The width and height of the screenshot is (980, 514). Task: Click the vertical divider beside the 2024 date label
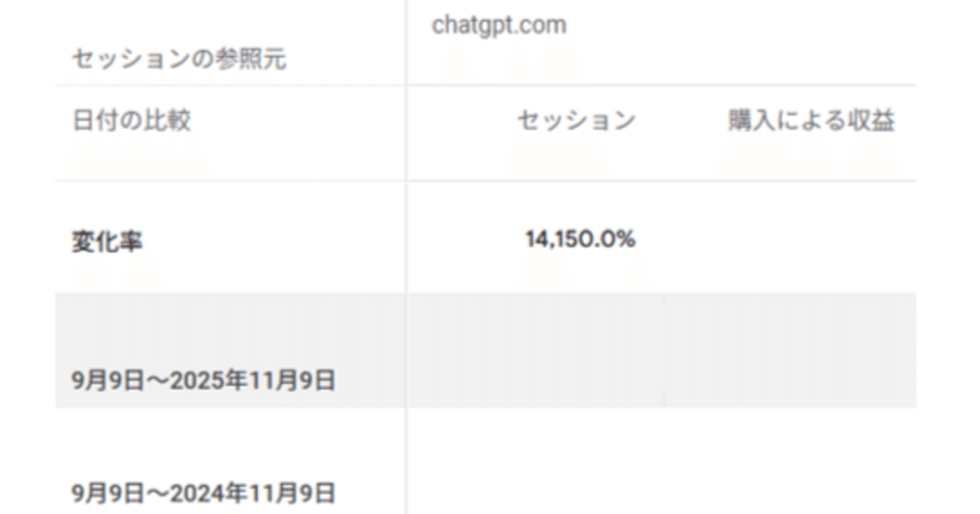pyautogui.click(x=407, y=460)
